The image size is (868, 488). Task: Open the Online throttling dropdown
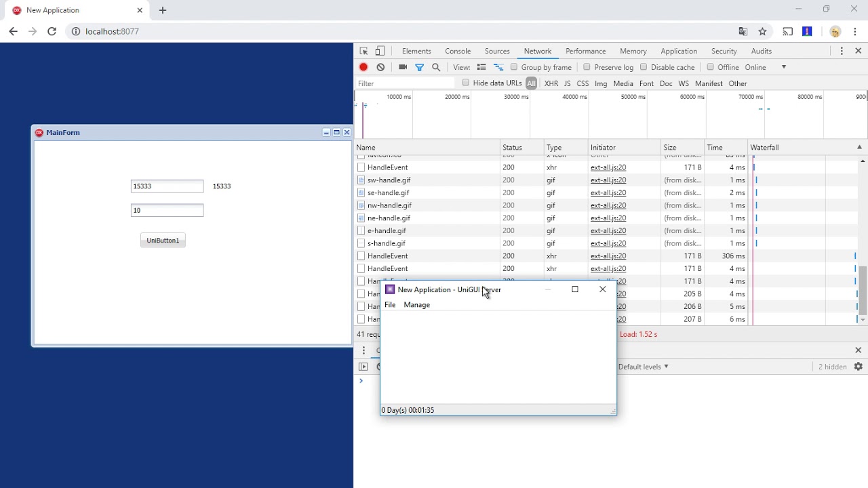click(x=766, y=67)
